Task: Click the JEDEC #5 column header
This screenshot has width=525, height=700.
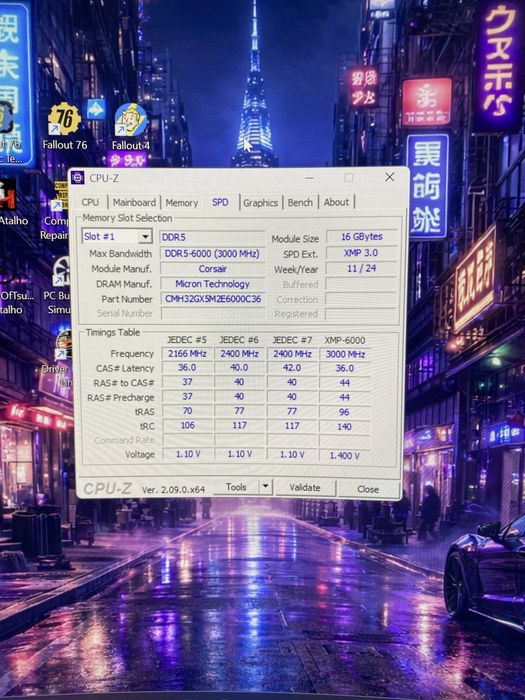Action: coord(187,340)
